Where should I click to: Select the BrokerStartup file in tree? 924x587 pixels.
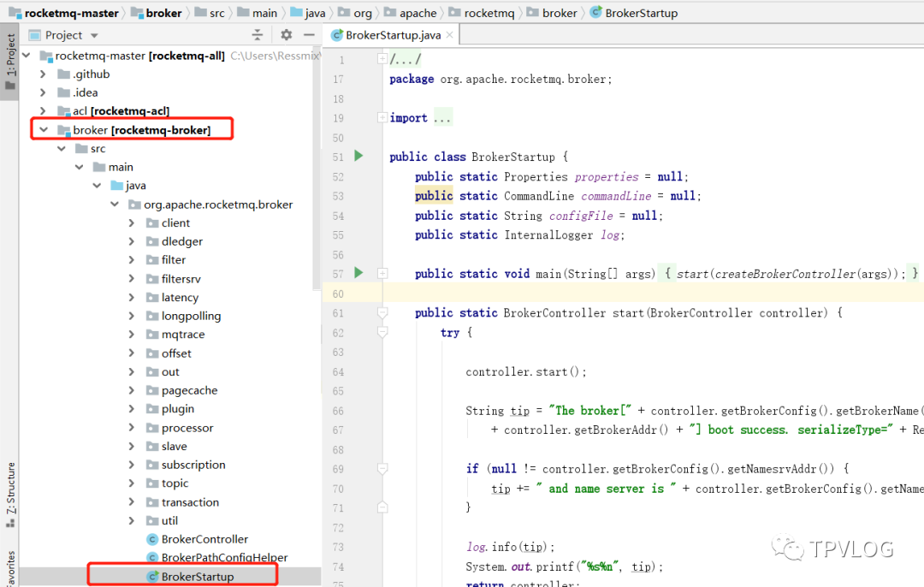click(197, 577)
